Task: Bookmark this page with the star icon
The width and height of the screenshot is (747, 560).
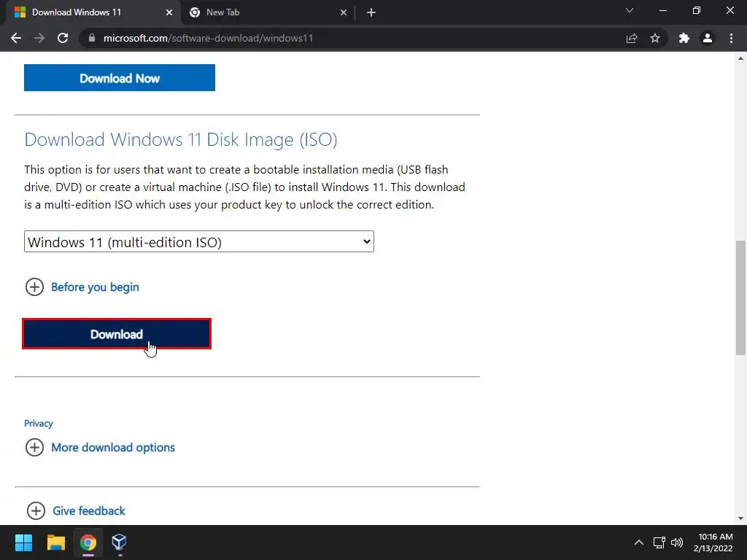Action: 655,38
